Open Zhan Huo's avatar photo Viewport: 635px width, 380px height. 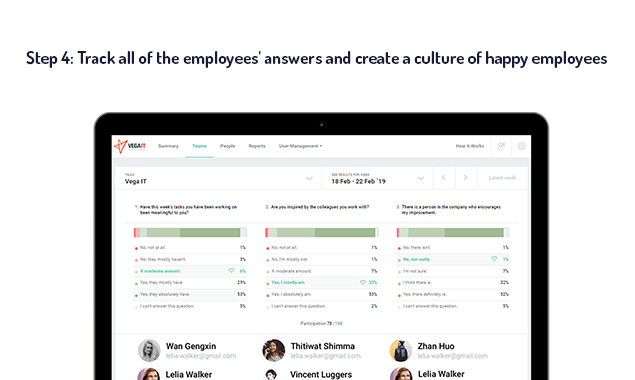[401, 350]
